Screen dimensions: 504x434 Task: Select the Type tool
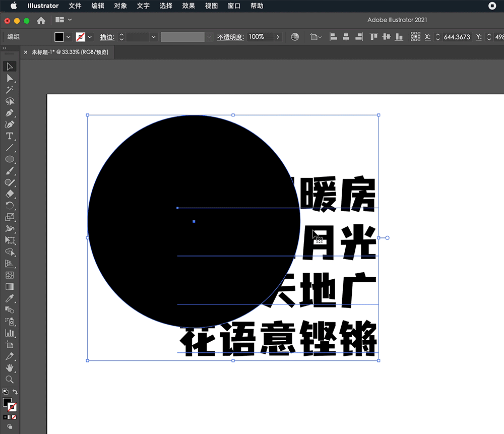pos(10,136)
